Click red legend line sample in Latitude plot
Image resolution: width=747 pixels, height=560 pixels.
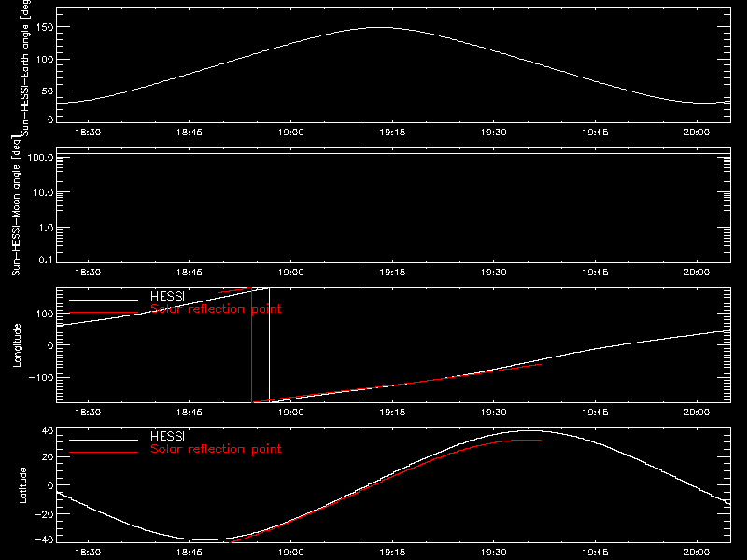point(104,453)
